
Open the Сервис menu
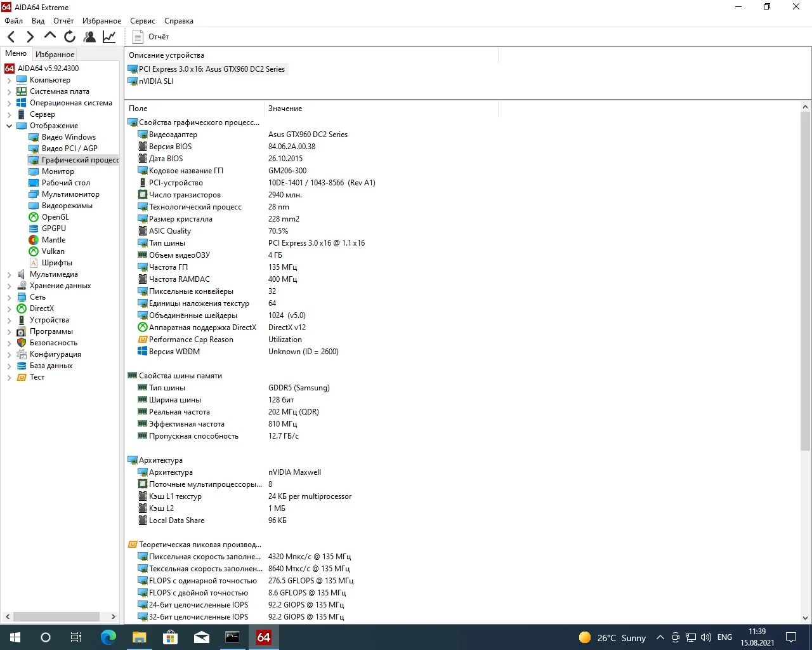143,21
